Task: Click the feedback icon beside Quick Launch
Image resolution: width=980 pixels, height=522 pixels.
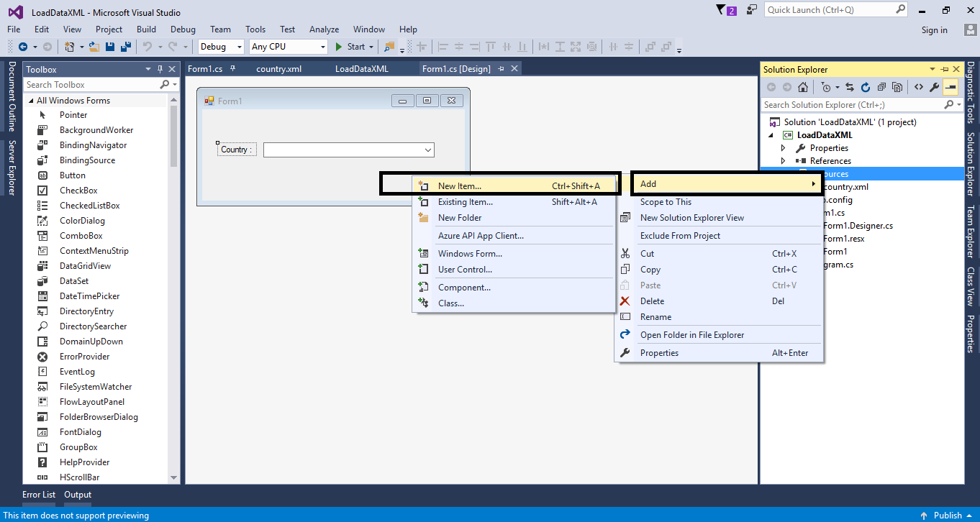Action: pos(752,10)
